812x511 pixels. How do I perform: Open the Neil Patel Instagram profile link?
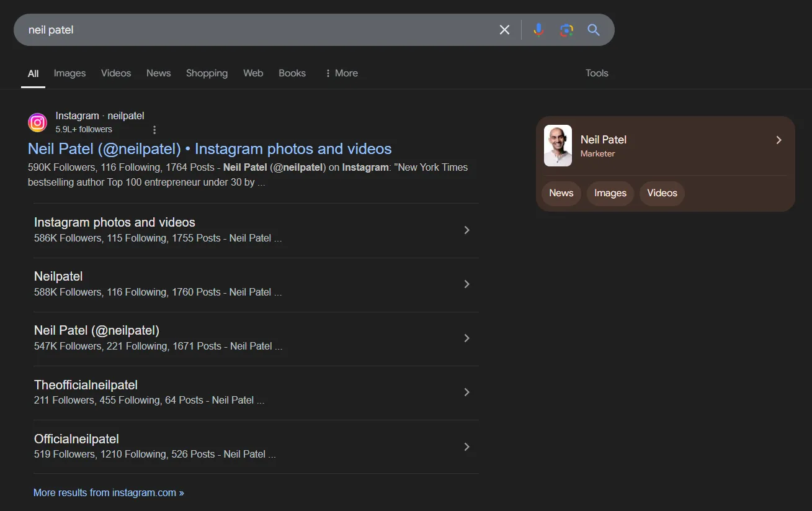coord(209,148)
